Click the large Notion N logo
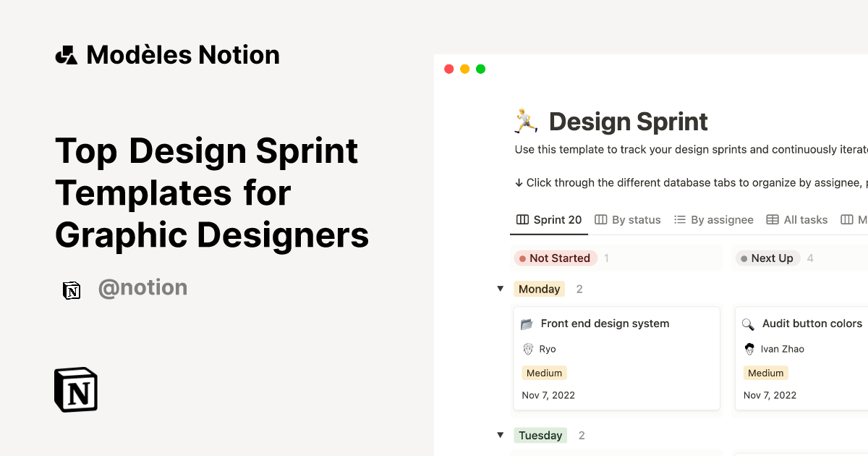Screen dimensions: 868x456 click(x=75, y=389)
